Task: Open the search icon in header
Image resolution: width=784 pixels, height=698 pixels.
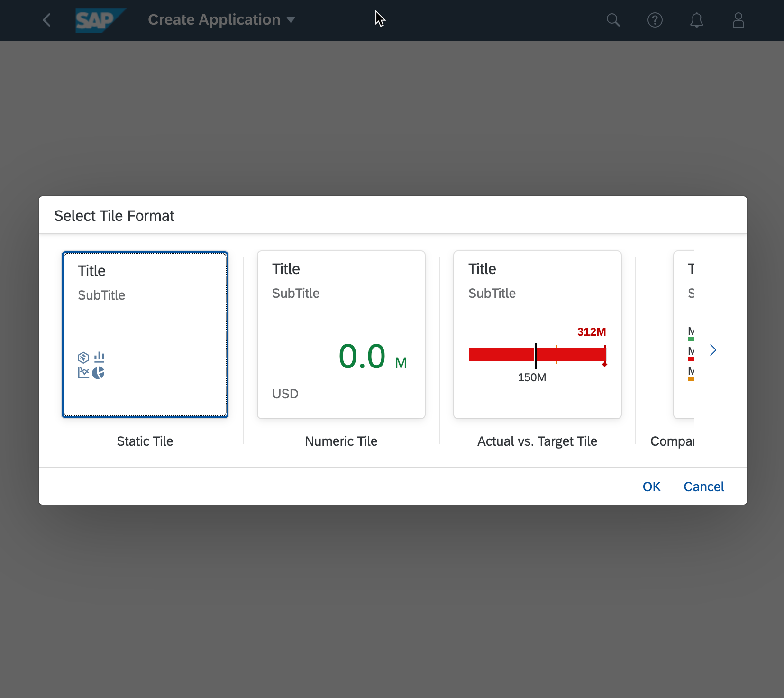Action: [x=613, y=20]
